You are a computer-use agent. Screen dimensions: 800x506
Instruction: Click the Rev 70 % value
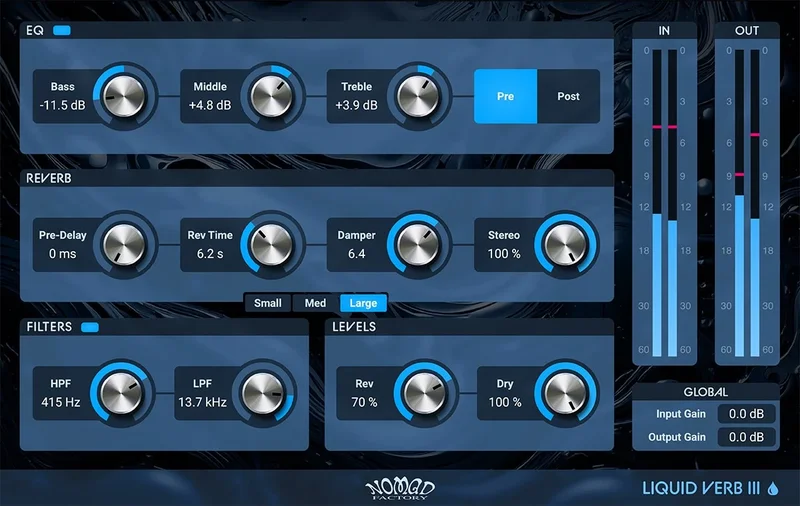364,402
